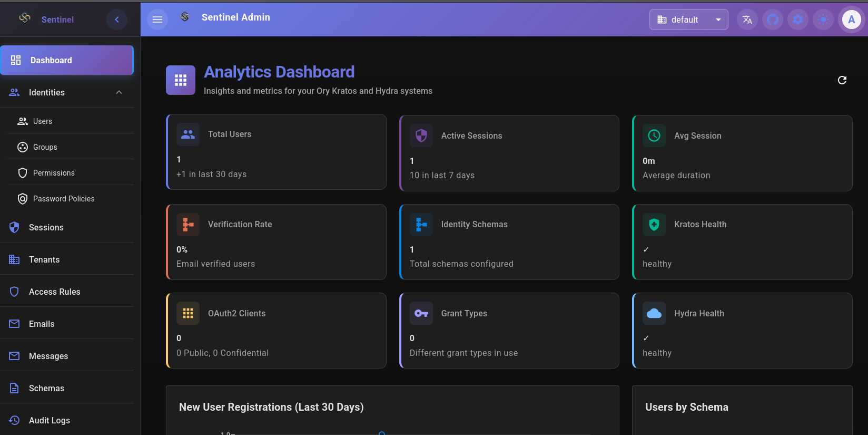Image resolution: width=868 pixels, height=435 pixels.
Task: Click the Sessions shield sidebar icon
Action: (x=14, y=227)
